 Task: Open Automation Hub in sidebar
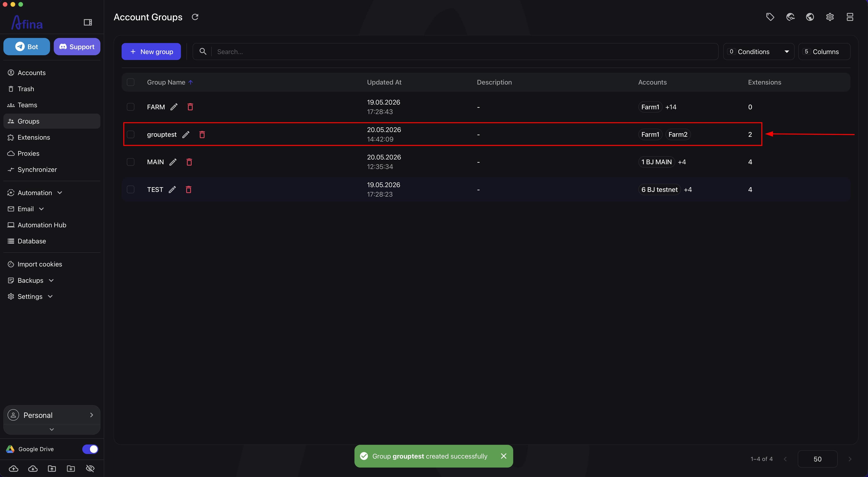[x=52, y=225]
